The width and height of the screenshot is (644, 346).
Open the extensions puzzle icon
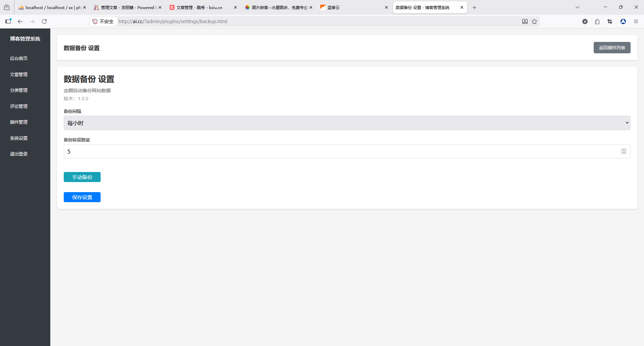point(597,21)
